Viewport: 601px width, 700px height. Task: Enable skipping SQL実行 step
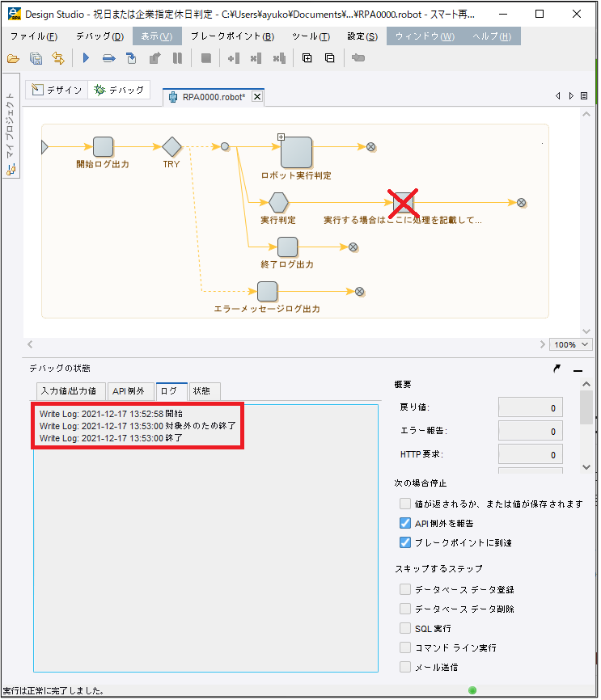click(405, 628)
